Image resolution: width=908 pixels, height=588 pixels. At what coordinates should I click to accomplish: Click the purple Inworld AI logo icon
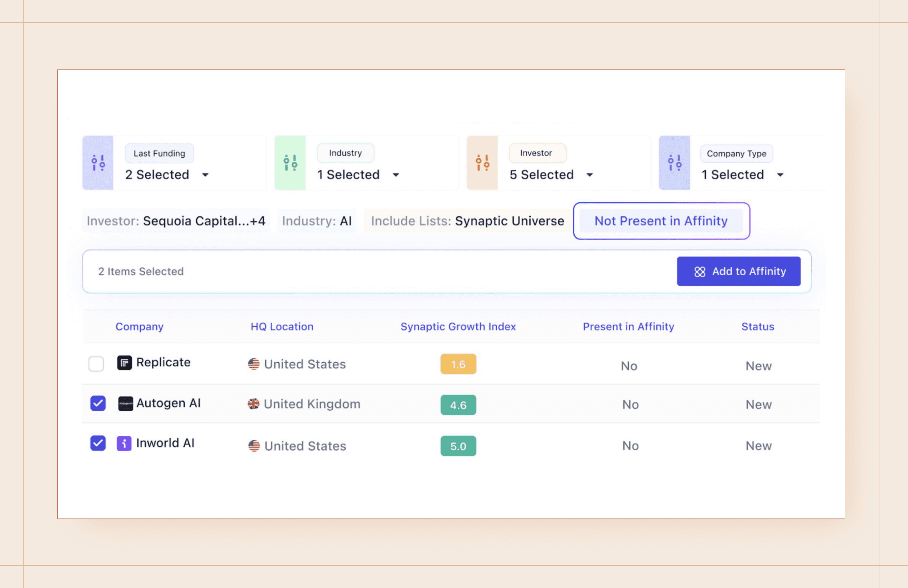(x=124, y=444)
